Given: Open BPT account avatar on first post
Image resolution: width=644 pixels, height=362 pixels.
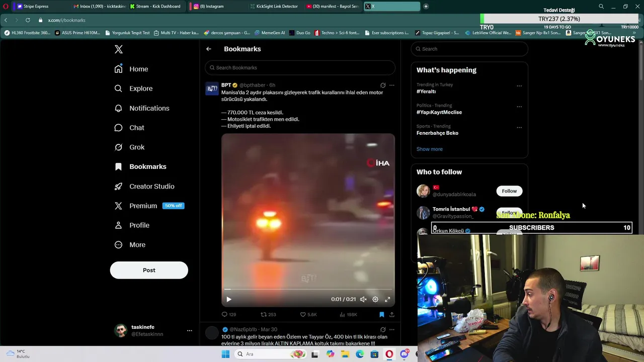Looking at the screenshot, I should pos(212,88).
